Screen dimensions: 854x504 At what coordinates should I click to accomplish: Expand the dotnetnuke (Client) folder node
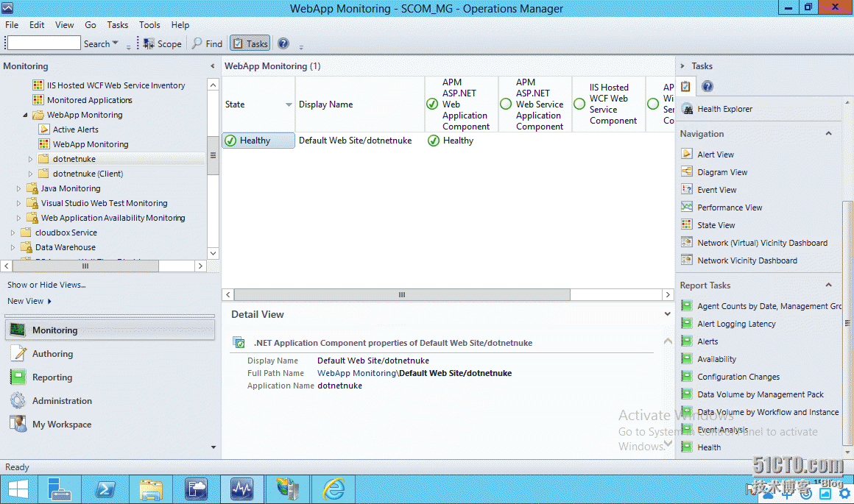(x=30, y=174)
